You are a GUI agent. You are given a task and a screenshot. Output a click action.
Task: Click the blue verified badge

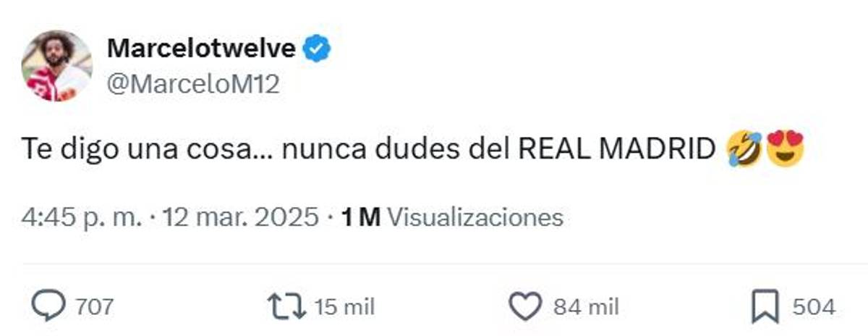click(x=316, y=49)
